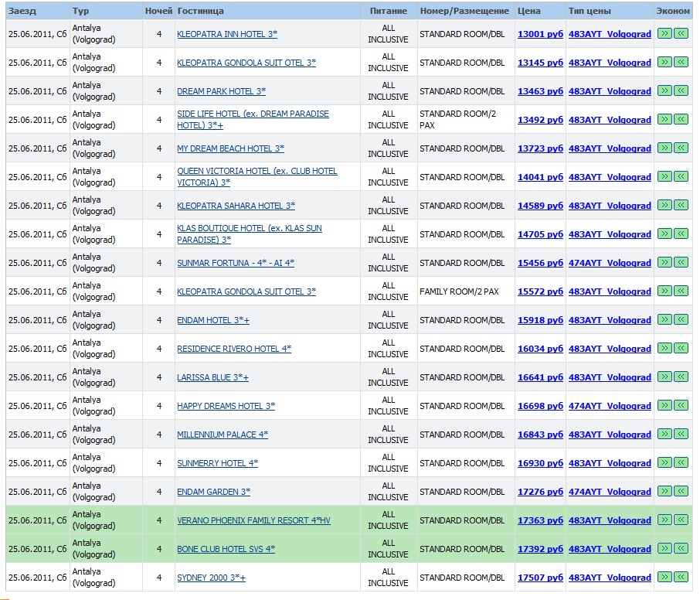Click the << icon in Millennium Palace row
This screenshot has height=600, width=700.
point(681,435)
